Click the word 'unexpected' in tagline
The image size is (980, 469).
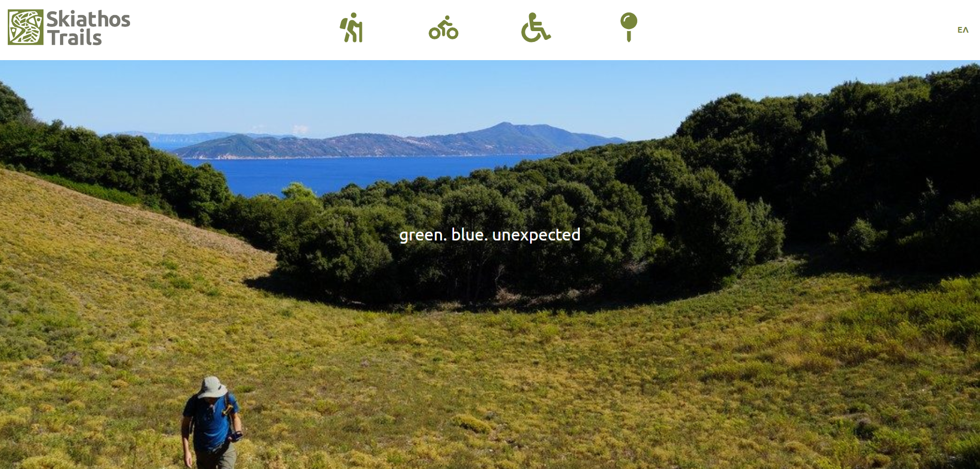pos(536,235)
